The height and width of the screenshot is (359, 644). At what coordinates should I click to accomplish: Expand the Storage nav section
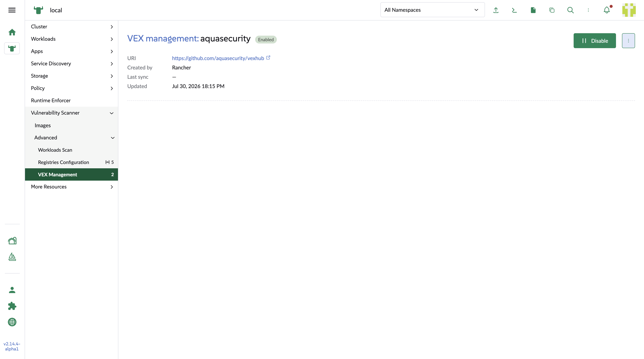click(x=71, y=76)
